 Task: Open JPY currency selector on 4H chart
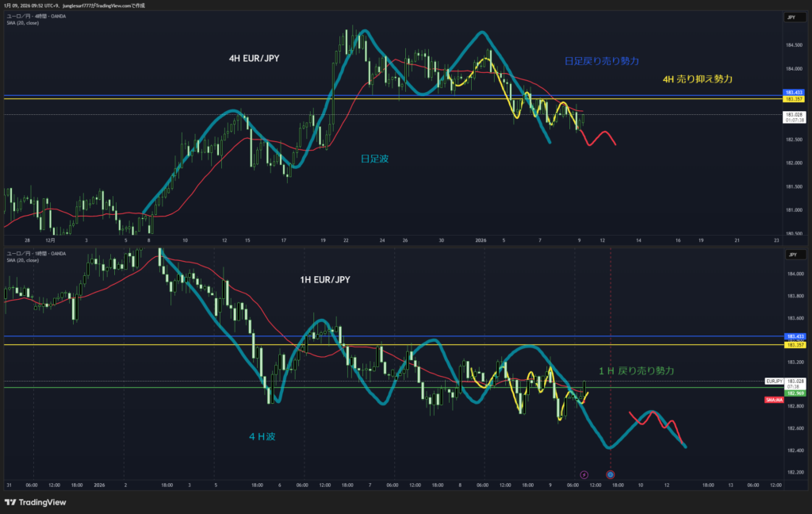coord(791,17)
